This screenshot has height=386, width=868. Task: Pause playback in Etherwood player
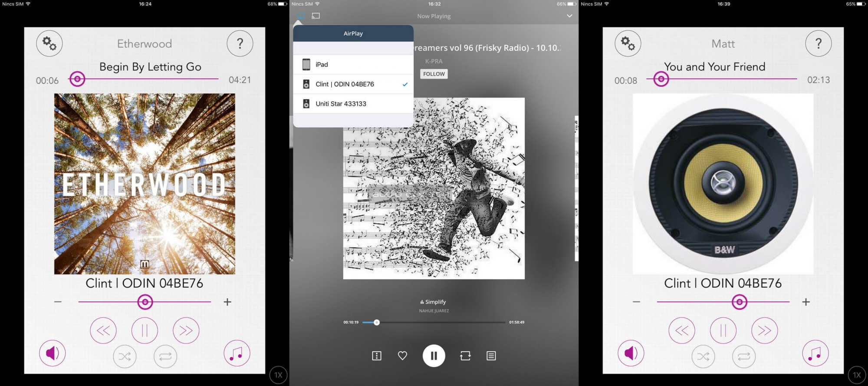145,330
